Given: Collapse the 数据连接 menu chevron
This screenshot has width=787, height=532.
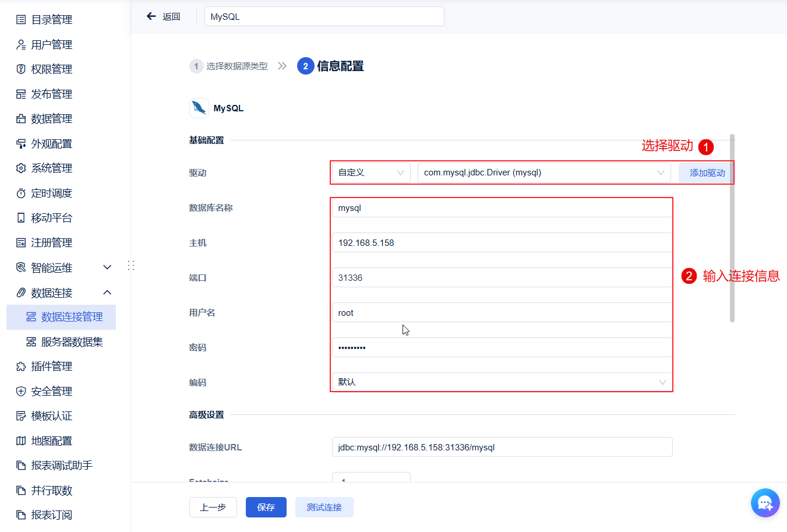Looking at the screenshot, I should click(x=107, y=293).
